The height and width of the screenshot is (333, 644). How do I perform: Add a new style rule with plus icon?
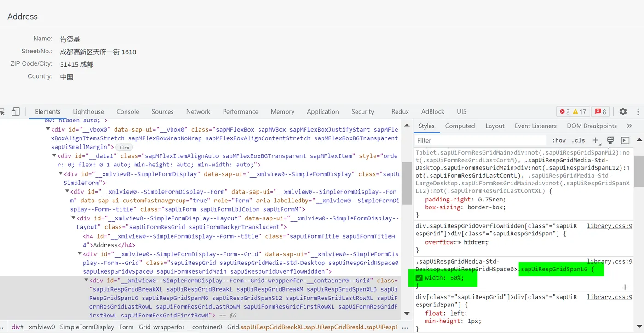coord(596,140)
